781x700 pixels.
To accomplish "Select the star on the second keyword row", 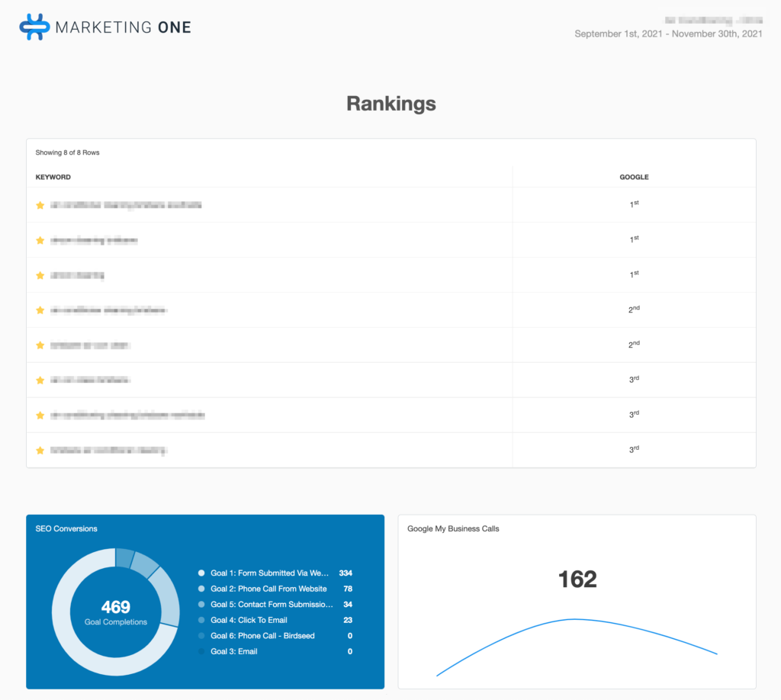I will click(x=40, y=239).
